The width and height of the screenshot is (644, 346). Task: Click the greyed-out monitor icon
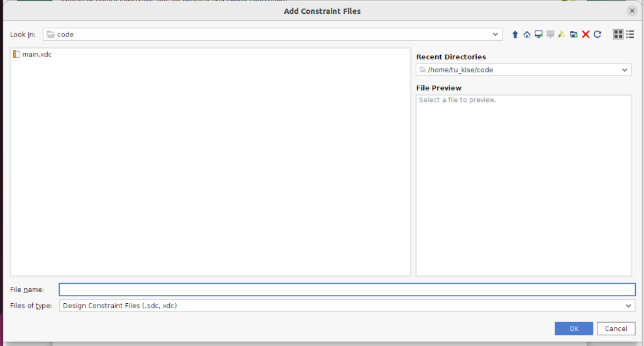pyautogui.click(x=550, y=35)
